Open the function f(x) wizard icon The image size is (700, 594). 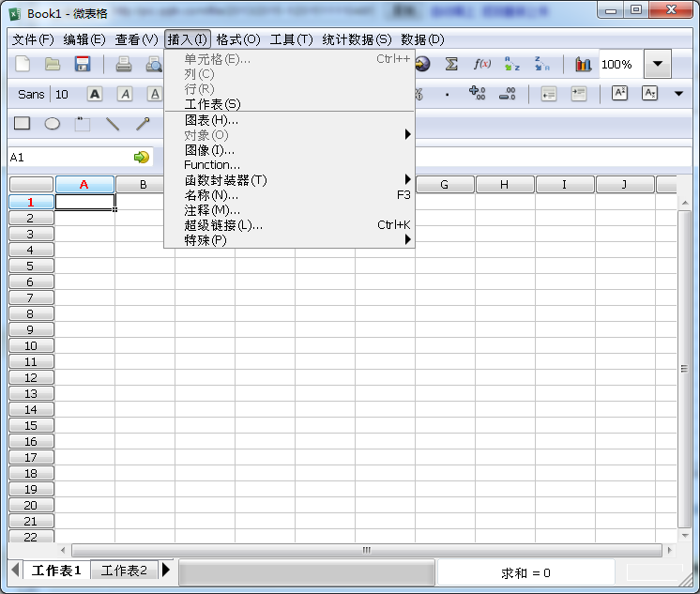coord(482,64)
